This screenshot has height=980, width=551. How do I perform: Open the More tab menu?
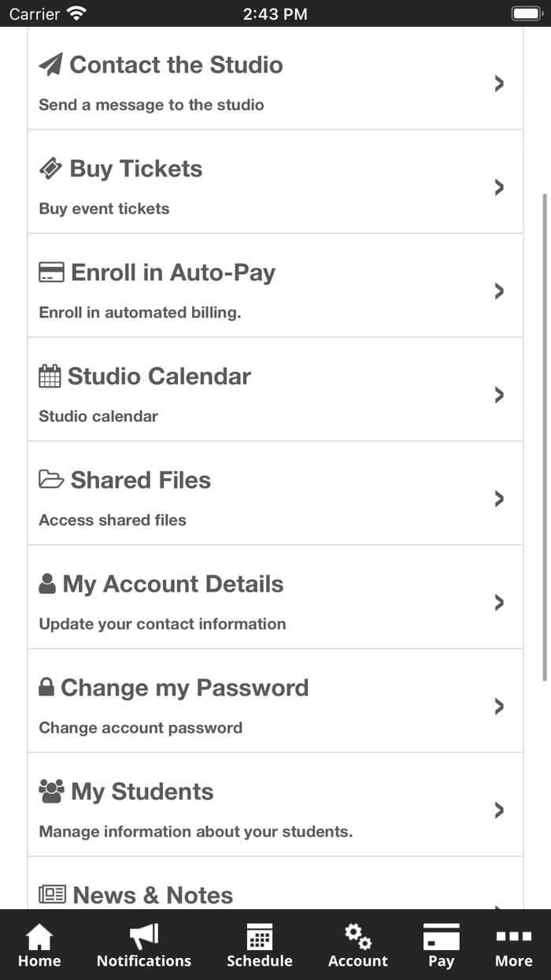tap(513, 945)
